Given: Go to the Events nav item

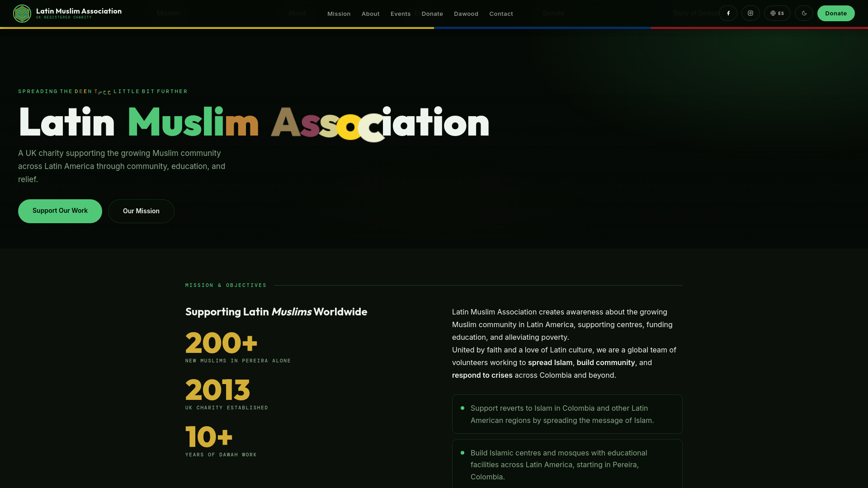Looking at the screenshot, I should [x=401, y=14].
